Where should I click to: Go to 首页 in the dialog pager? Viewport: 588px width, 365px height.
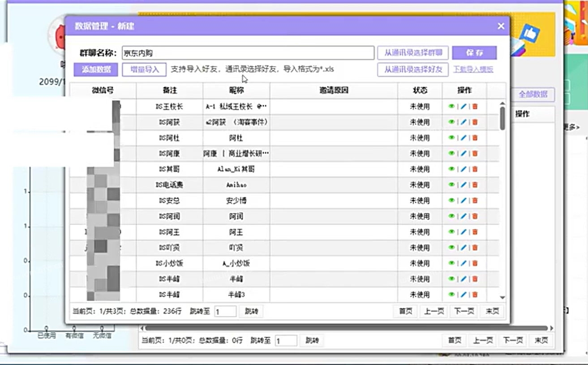405,311
